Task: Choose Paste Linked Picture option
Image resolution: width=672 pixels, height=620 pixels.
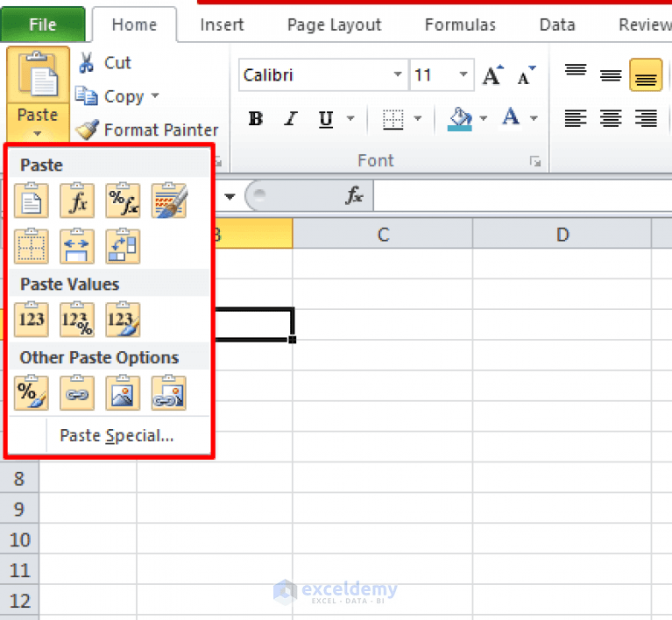Action: 169,392
